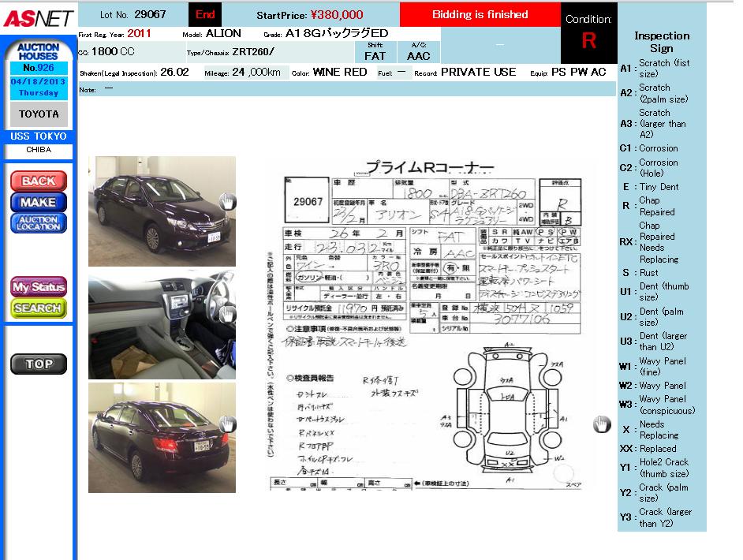Click the ASNET logo
This screenshot has height=560, width=743.
point(38,17)
